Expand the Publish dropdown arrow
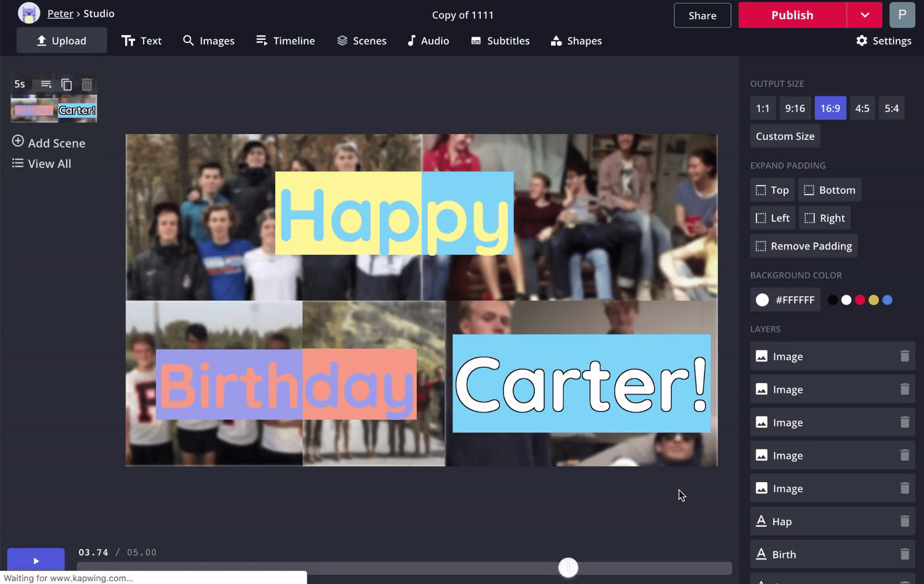Screen dimensions: 924x584 pyautogui.click(x=865, y=15)
